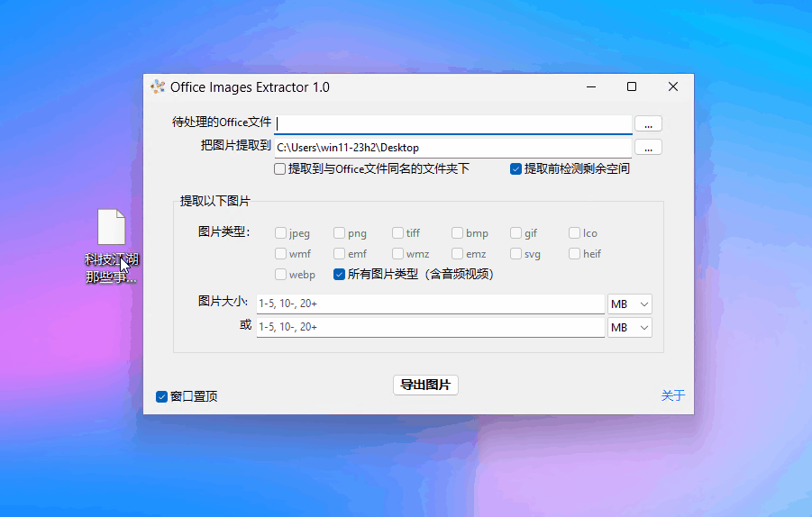Click the second size range field after 或
The image size is (812, 517).
[431, 327]
